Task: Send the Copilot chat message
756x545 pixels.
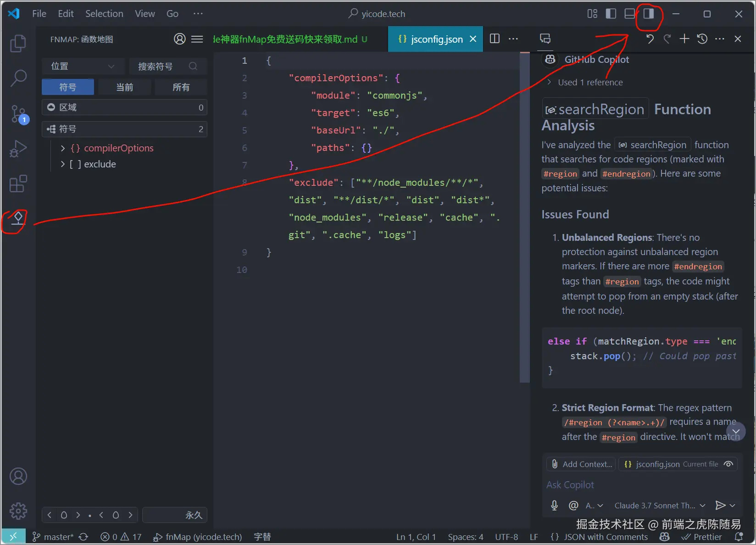Action: click(720, 505)
